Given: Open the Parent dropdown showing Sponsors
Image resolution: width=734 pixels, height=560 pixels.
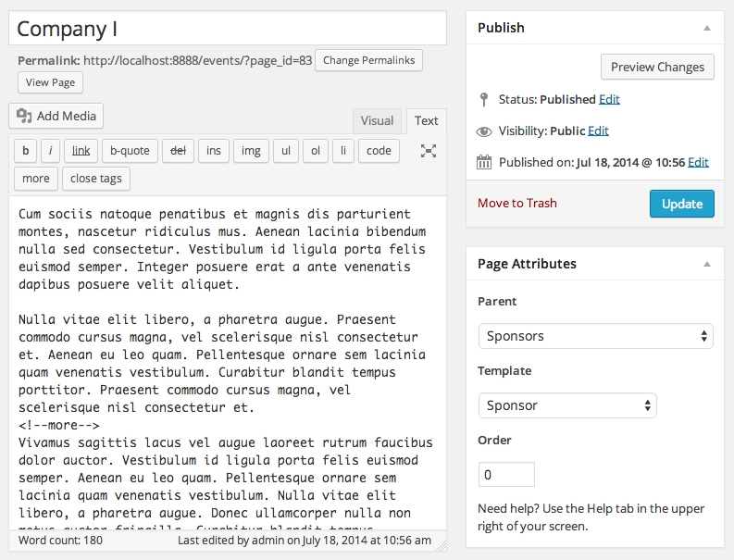Looking at the screenshot, I should coord(595,336).
